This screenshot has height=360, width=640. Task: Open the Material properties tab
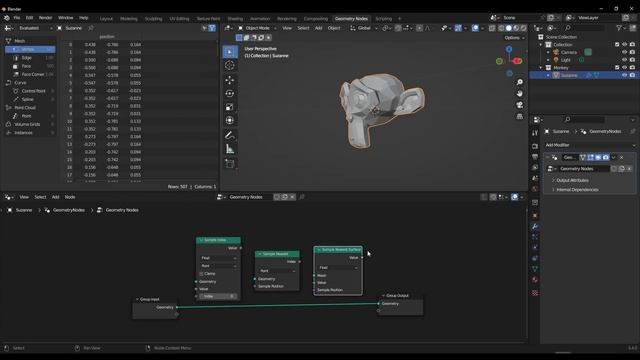click(535, 280)
